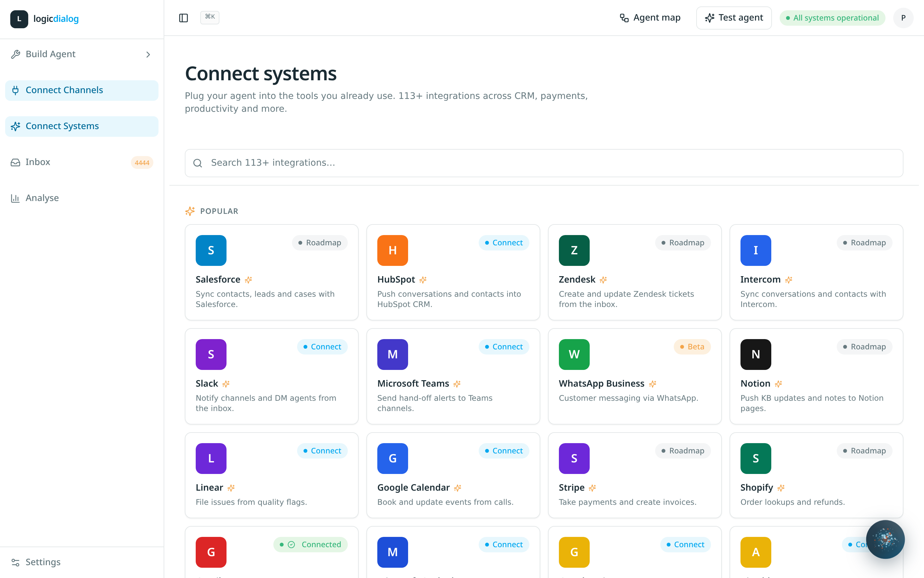The image size is (924, 578).
Task: Connect Slack via its Connect badge
Action: point(322,347)
